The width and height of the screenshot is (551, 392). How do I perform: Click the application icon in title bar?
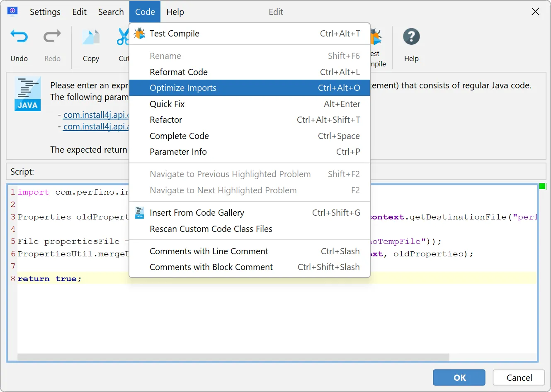click(x=12, y=11)
